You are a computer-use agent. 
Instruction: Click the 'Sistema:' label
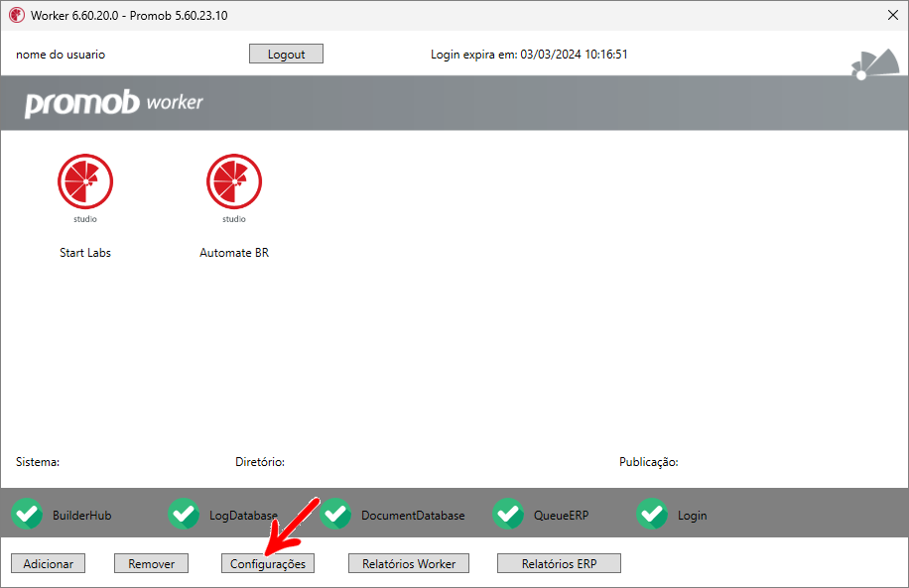[x=38, y=462]
